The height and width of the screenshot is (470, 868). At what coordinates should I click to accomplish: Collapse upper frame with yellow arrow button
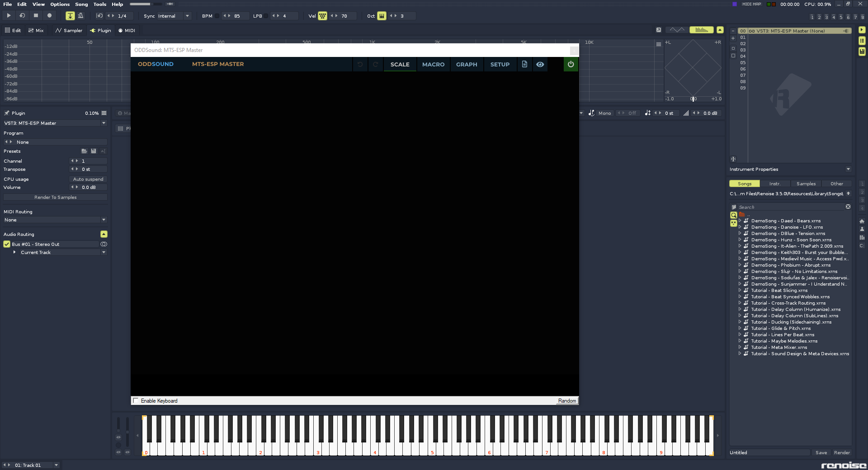[x=720, y=30]
